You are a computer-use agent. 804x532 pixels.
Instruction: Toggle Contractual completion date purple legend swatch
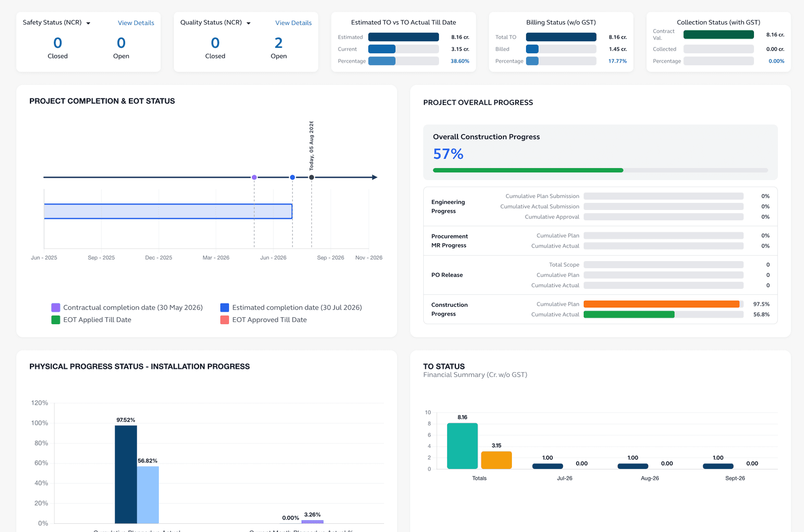point(55,307)
